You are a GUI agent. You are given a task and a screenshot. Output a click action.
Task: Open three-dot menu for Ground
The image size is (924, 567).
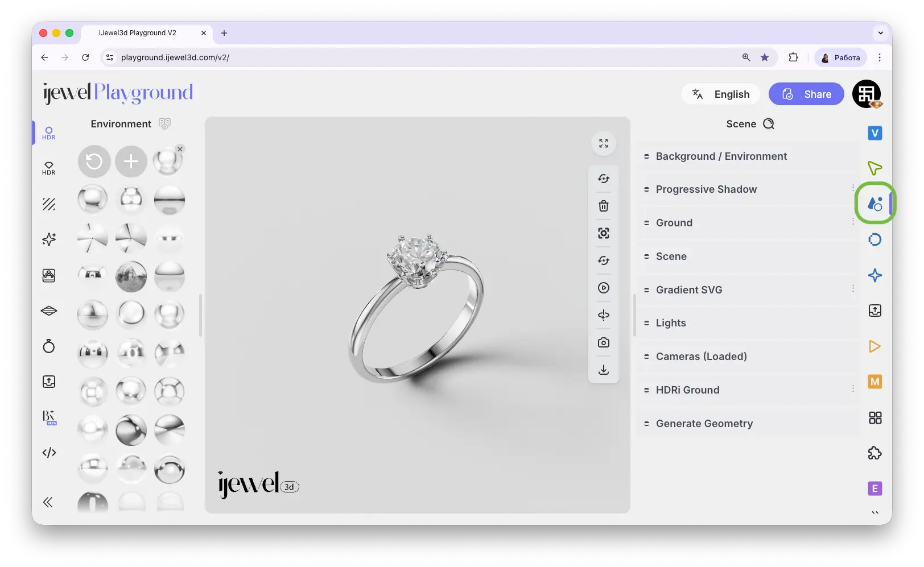pyautogui.click(x=853, y=221)
